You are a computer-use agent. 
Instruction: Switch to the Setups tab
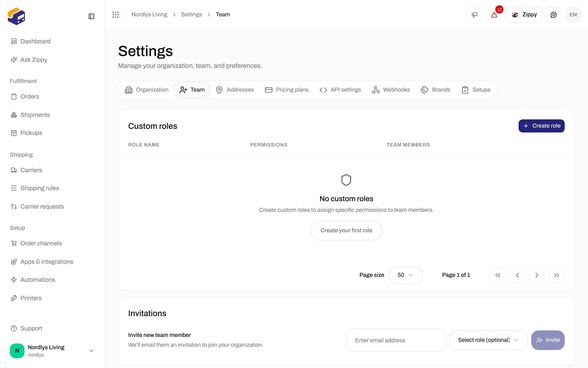476,90
